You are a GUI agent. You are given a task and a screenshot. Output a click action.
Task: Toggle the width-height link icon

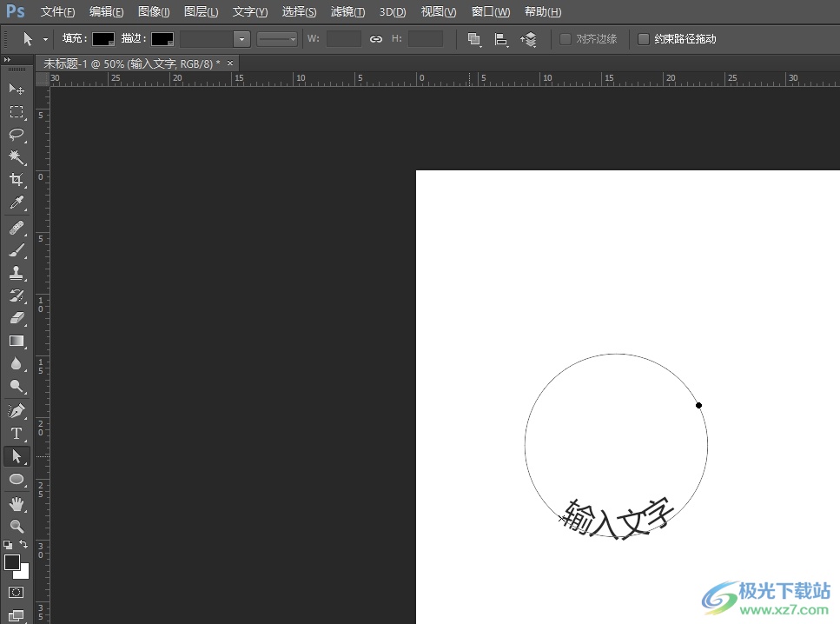point(376,39)
